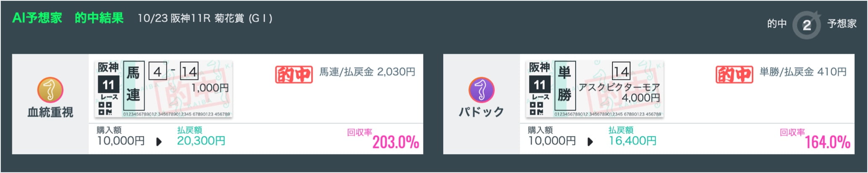The image size is (868, 173).
Task: Click the red 的中 stamp beside 単勝 payout
Action: (x=734, y=75)
